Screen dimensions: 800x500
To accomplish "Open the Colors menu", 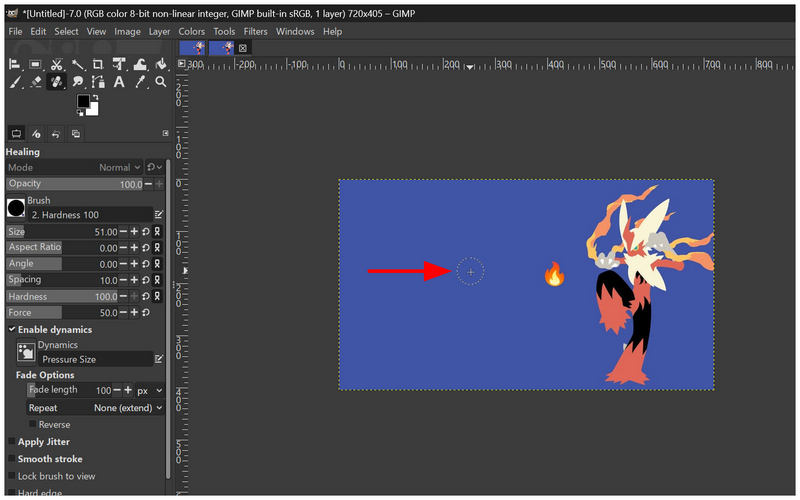I will [x=191, y=32].
